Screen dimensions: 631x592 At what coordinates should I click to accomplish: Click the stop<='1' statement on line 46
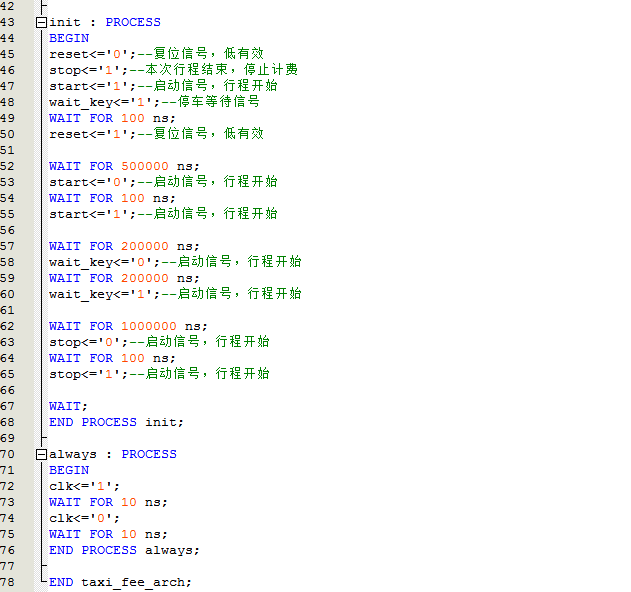[89, 70]
